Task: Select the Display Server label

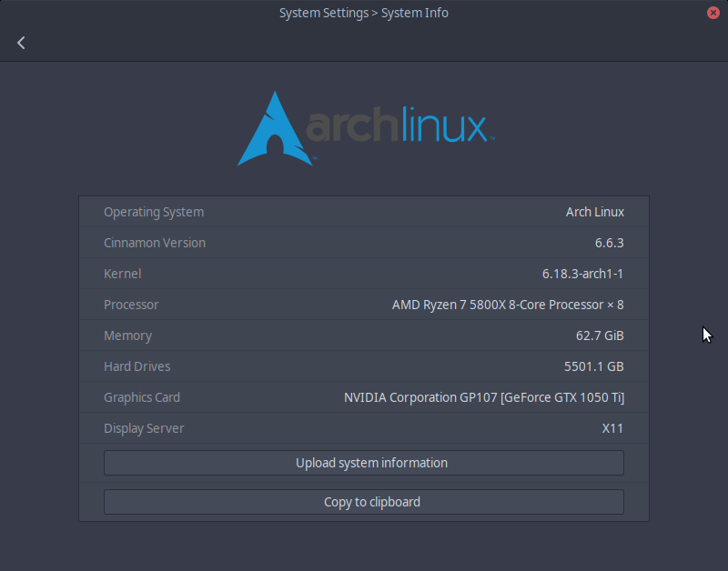Action: click(x=144, y=428)
